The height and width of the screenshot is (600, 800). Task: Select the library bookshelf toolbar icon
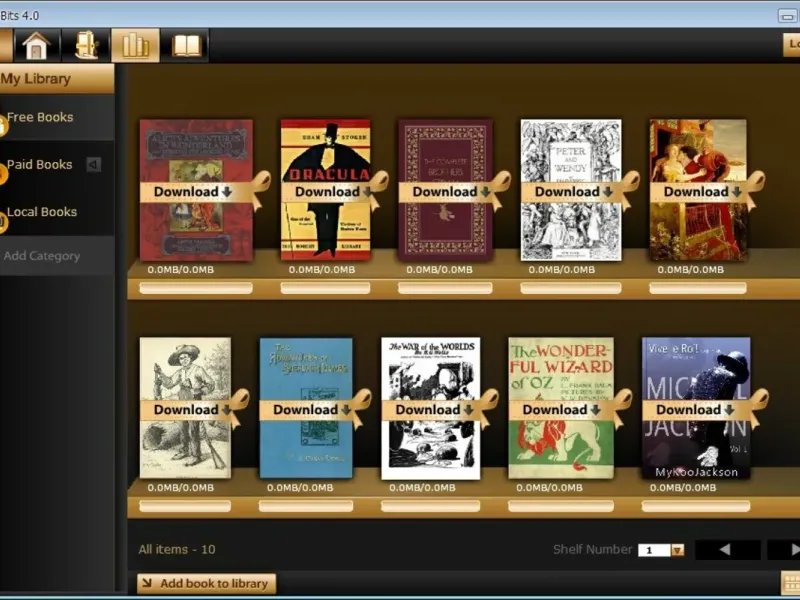point(135,45)
